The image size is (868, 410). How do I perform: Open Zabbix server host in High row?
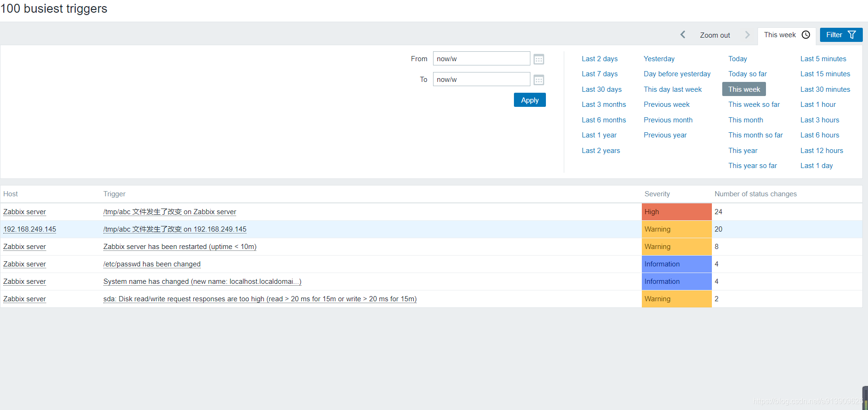[x=24, y=212]
